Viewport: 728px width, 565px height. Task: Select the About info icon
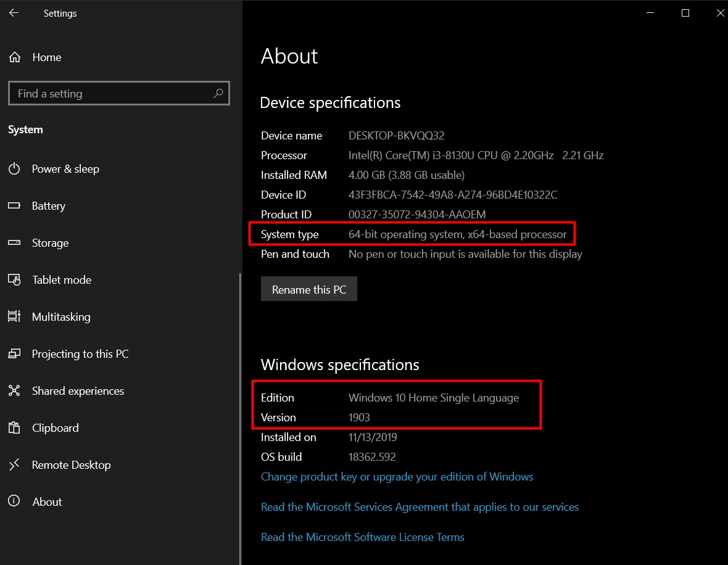click(14, 501)
